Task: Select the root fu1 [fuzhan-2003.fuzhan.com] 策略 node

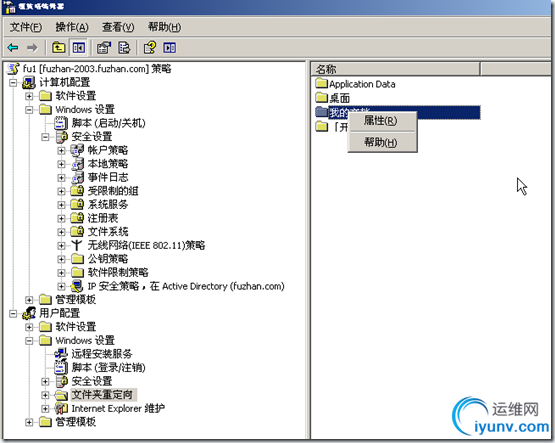Action: [97, 69]
